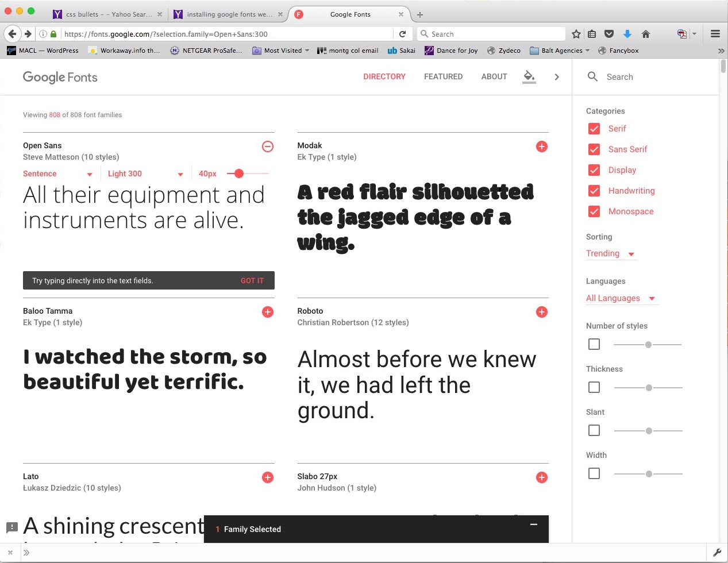Open the ABOUT nav item

(494, 76)
